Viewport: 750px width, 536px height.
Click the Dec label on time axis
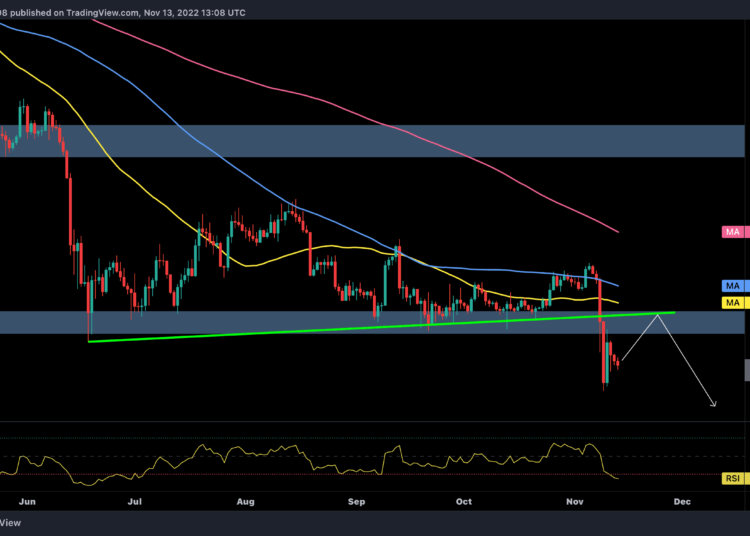tap(682, 502)
